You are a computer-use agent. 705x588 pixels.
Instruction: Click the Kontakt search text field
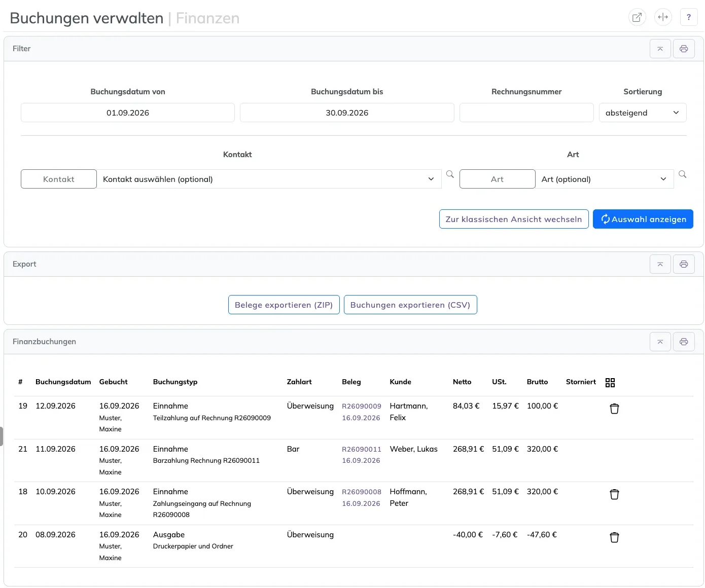(59, 179)
